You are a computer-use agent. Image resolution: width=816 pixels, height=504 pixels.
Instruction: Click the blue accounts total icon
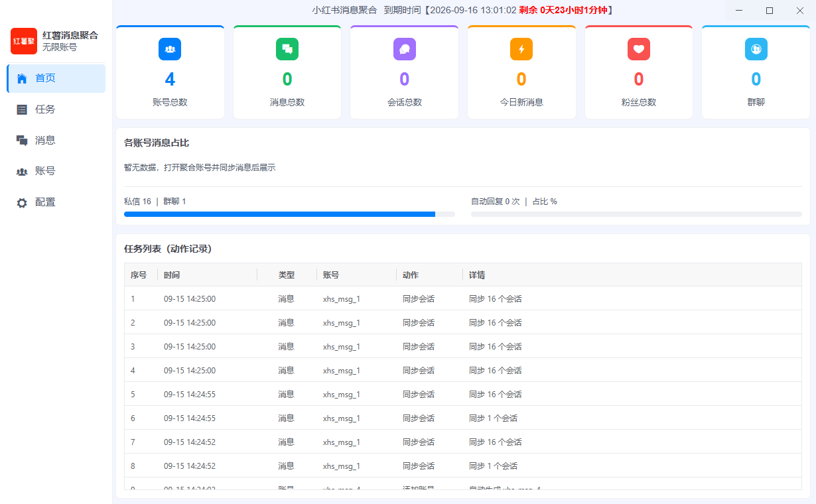point(170,49)
